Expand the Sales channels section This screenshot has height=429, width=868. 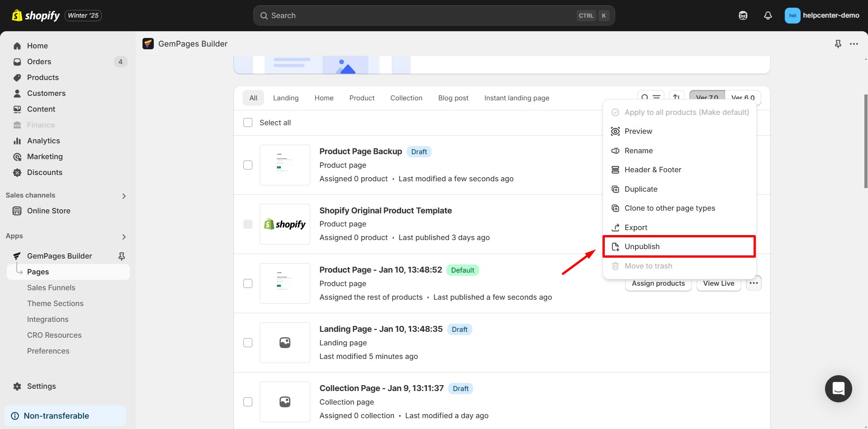123,196
